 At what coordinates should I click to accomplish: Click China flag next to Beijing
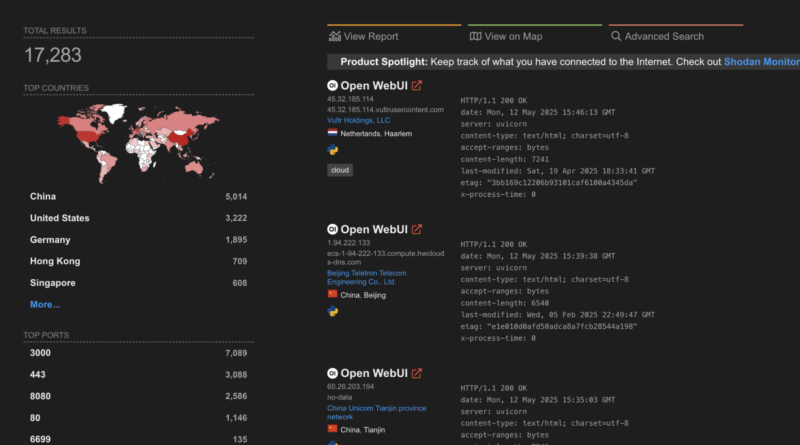(x=333, y=294)
